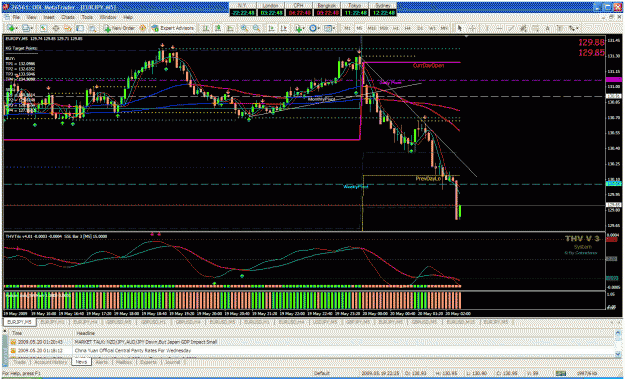Screen dimensions: 625x379
Task: Open the MetaEditor icon beside New Order
Action: [142, 28]
